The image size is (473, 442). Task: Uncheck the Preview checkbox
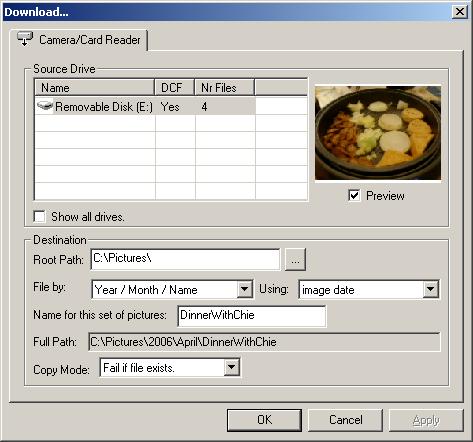coord(354,195)
